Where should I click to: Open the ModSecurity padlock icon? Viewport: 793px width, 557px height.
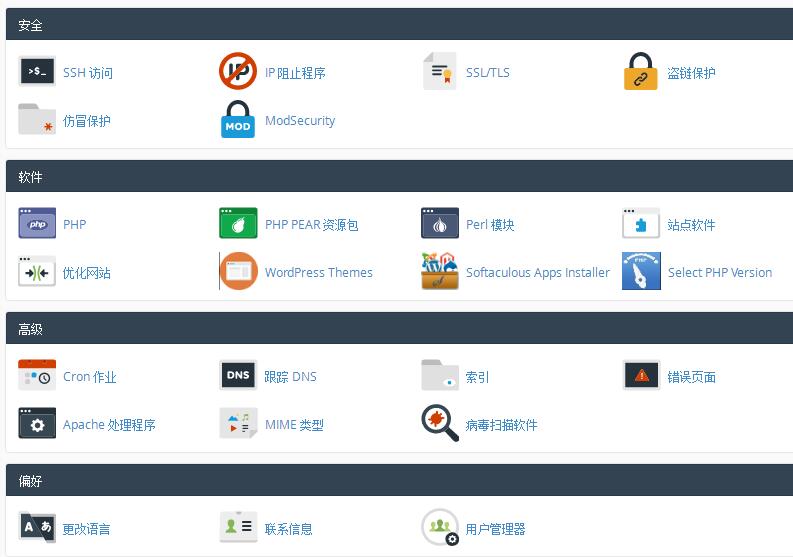click(x=238, y=120)
